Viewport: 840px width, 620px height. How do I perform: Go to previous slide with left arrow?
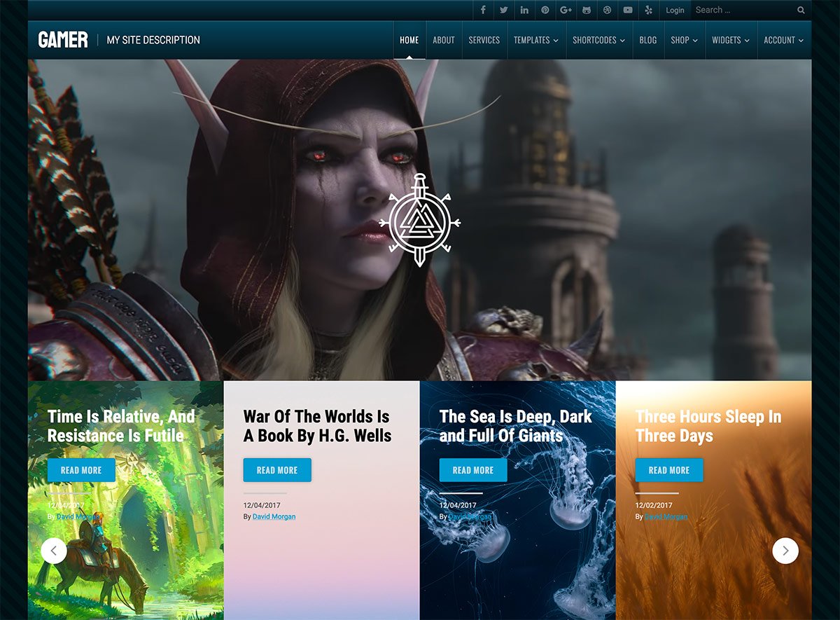pyautogui.click(x=54, y=551)
